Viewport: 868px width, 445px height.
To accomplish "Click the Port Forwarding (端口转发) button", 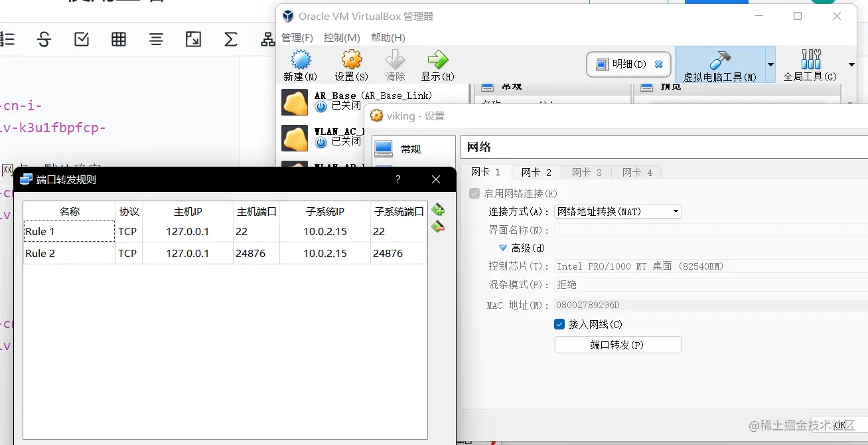I will 618,345.
